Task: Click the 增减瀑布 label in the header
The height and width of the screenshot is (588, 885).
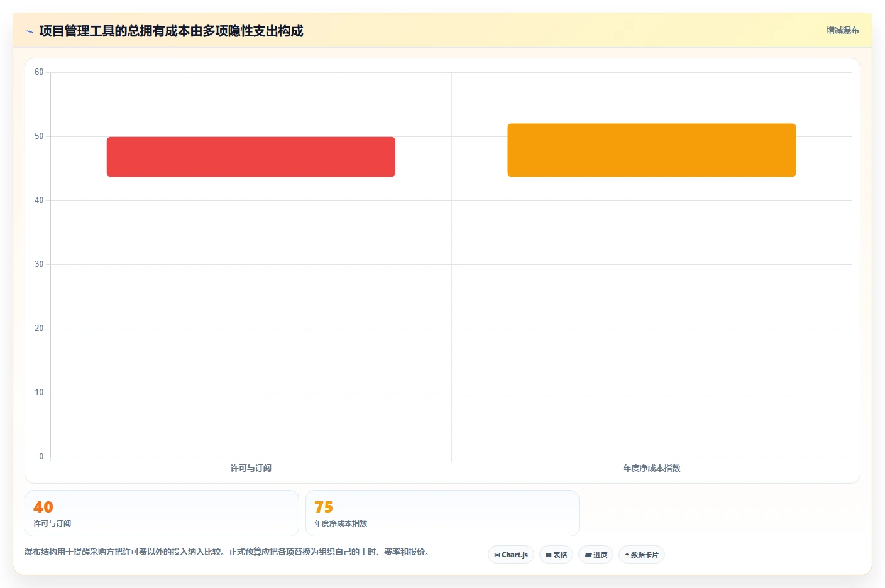Action: coord(842,30)
